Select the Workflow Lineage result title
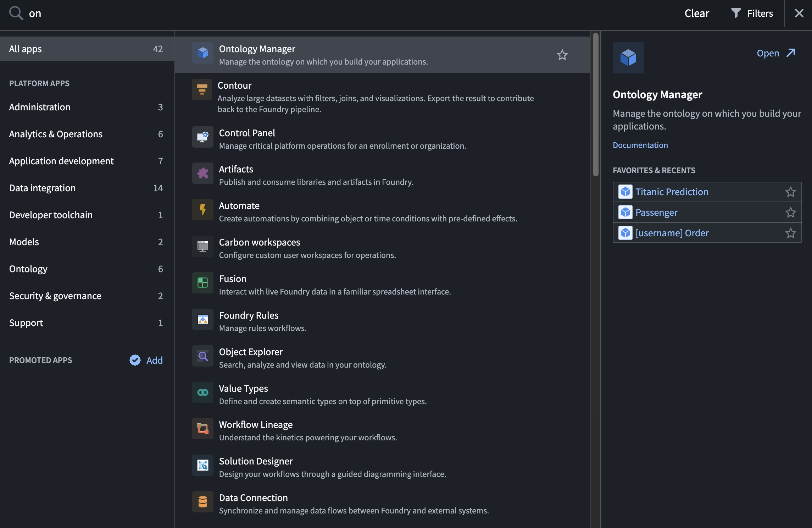The image size is (812, 528). (256, 425)
